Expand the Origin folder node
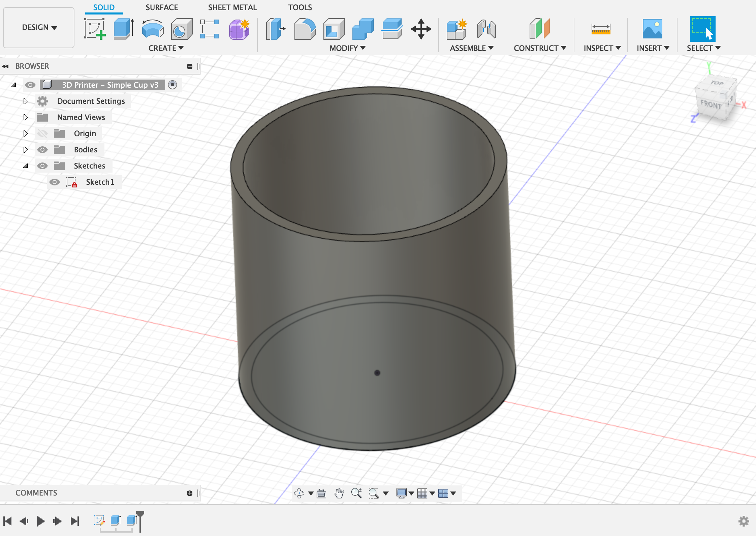This screenshot has width=756, height=536. click(25, 133)
